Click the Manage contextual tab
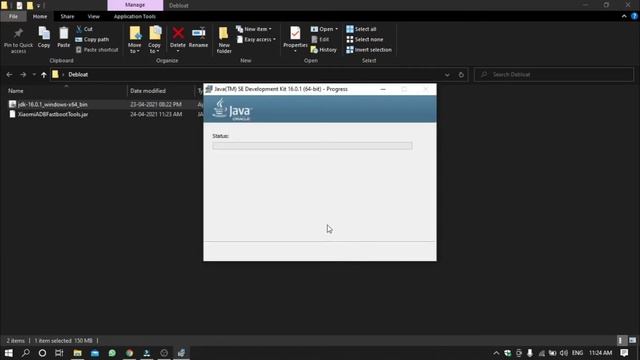 click(x=135, y=5)
